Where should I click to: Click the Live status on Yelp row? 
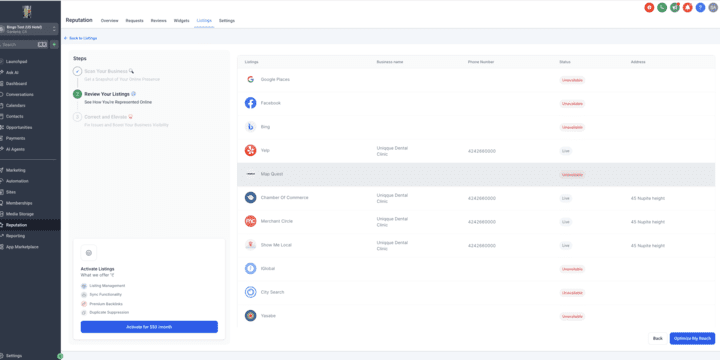(565, 151)
